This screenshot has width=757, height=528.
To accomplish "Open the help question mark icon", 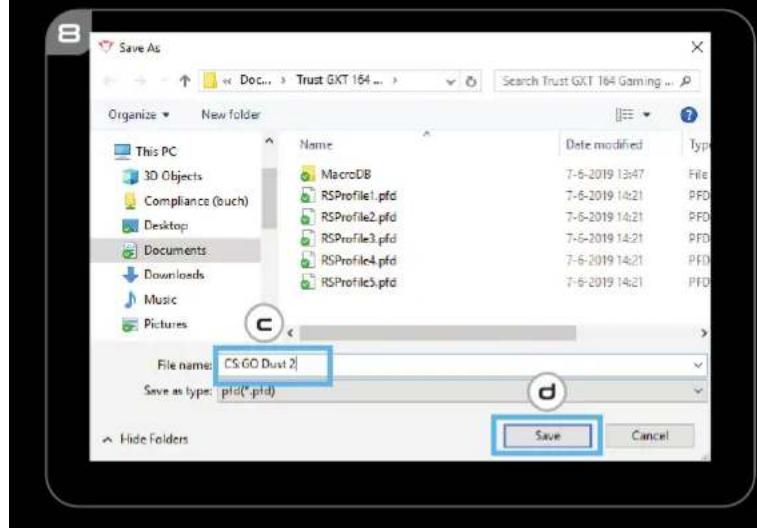I will (x=688, y=115).
